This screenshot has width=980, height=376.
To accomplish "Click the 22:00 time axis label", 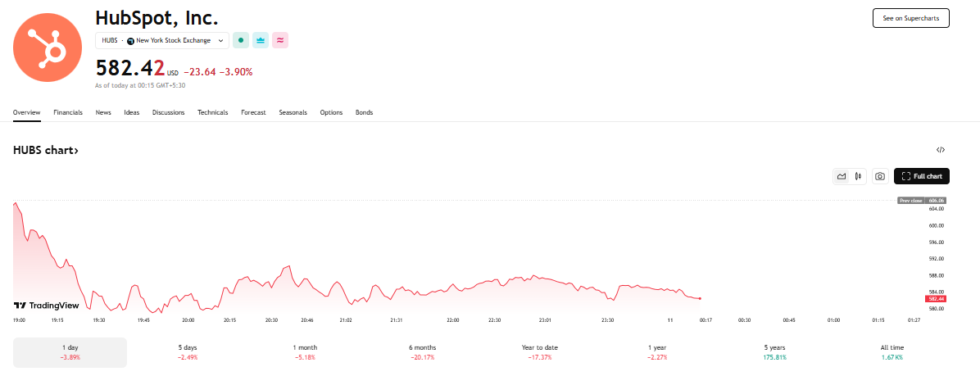I will [453, 319].
